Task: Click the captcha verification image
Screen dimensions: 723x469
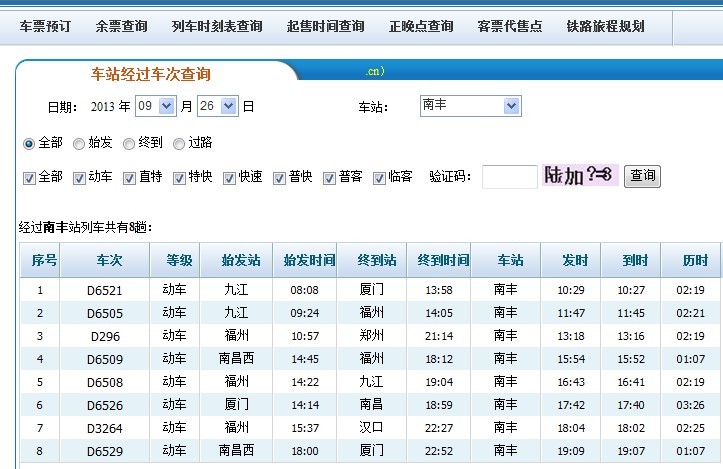Action: click(x=580, y=176)
